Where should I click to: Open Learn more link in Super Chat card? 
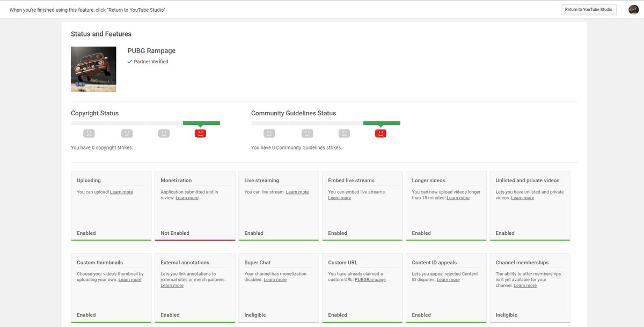coord(275,280)
